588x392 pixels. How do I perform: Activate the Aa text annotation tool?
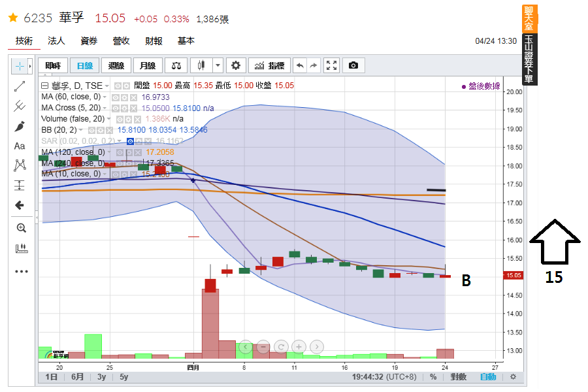pyautogui.click(x=20, y=146)
